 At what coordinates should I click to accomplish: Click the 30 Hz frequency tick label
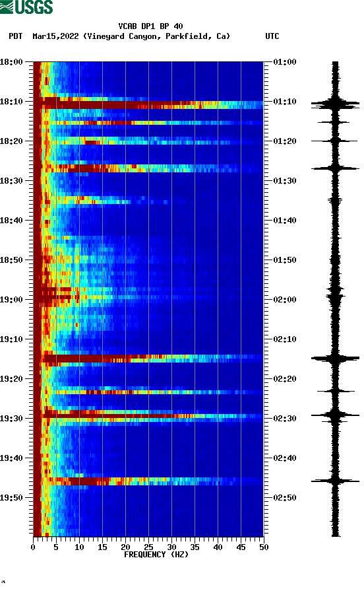(x=171, y=547)
